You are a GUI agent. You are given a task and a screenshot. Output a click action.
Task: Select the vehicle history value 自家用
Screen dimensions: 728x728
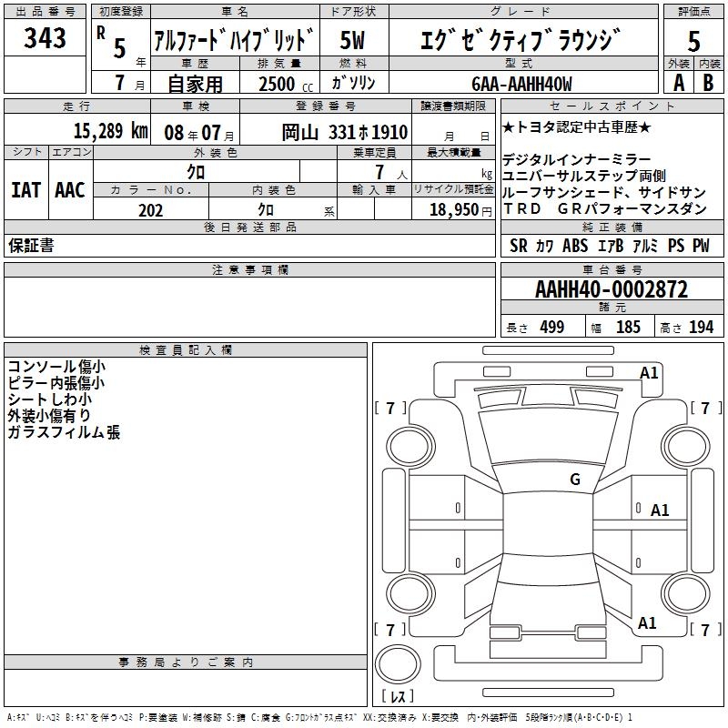click(195, 84)
